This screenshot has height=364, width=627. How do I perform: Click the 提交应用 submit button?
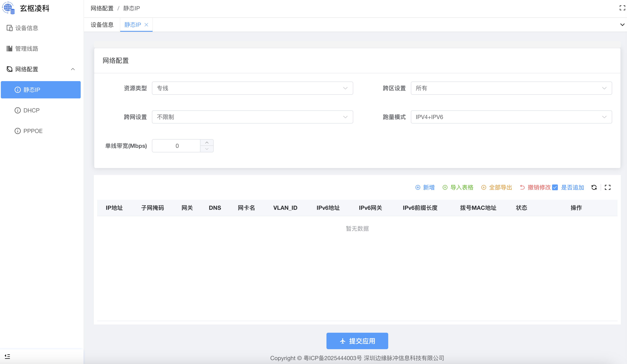[357, 341]
